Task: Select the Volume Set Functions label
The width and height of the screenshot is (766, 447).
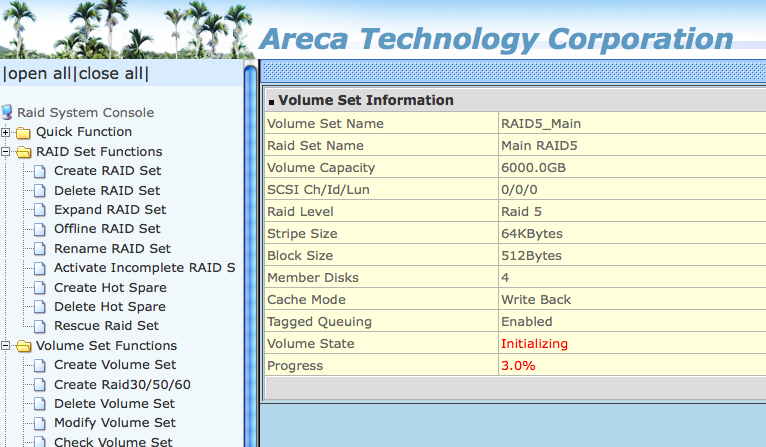Action: coord(106,345)
